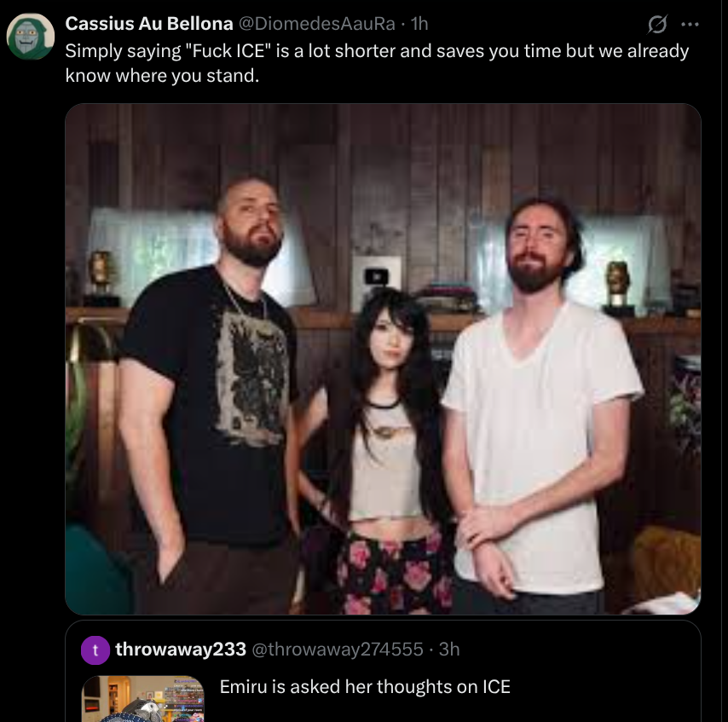Click the Grok explain-post icon
Viewport: 728px width, 722px height.
657,24
